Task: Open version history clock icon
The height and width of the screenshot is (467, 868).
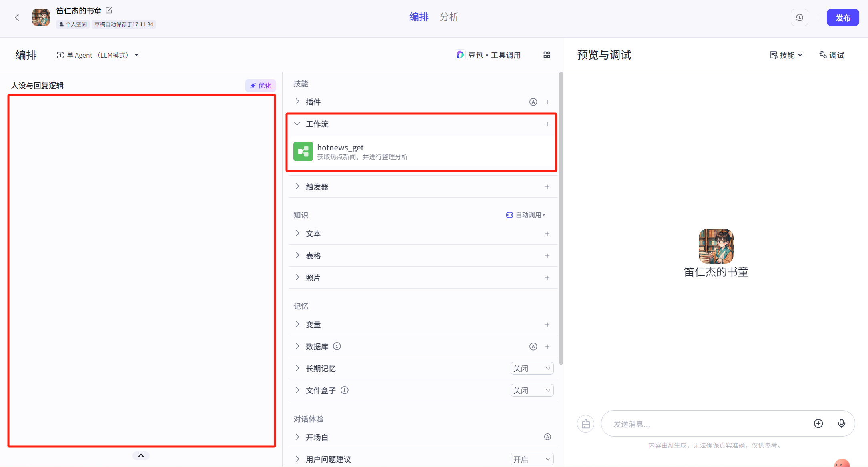Action: point(799,18)
